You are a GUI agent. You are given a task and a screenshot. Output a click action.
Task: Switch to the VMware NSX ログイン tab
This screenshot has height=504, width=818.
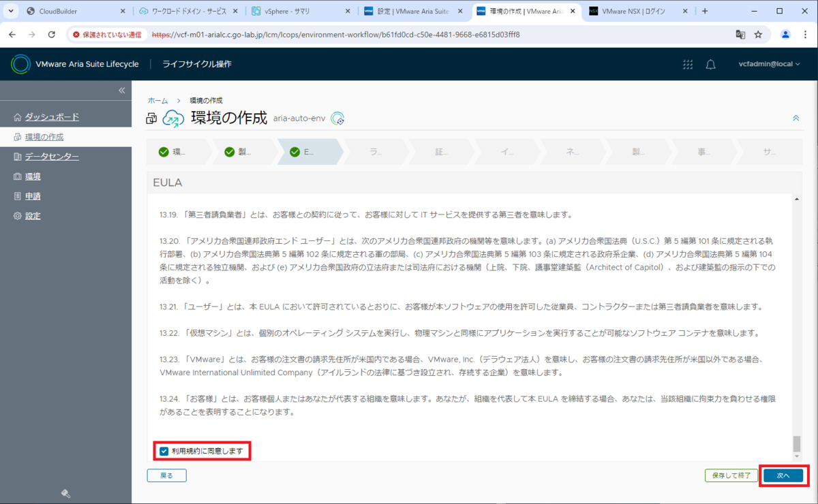638,12
